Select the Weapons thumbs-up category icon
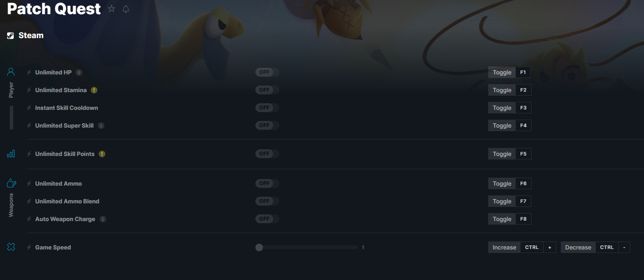 (x=11, y=183)
